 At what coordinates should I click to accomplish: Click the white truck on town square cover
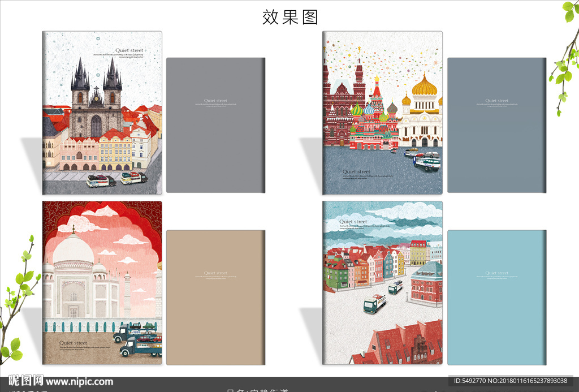(x=374, y=304)
